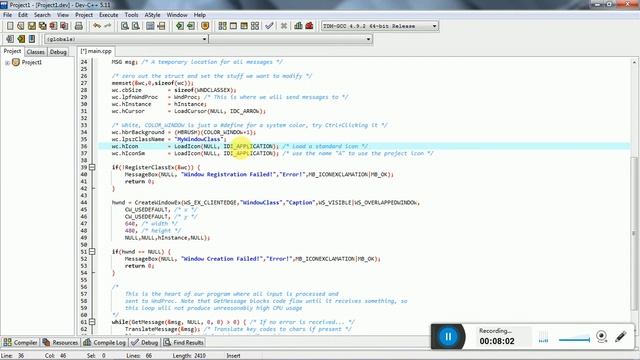Open the Help menu
640x360 pixels.
[x=200, y=15]
